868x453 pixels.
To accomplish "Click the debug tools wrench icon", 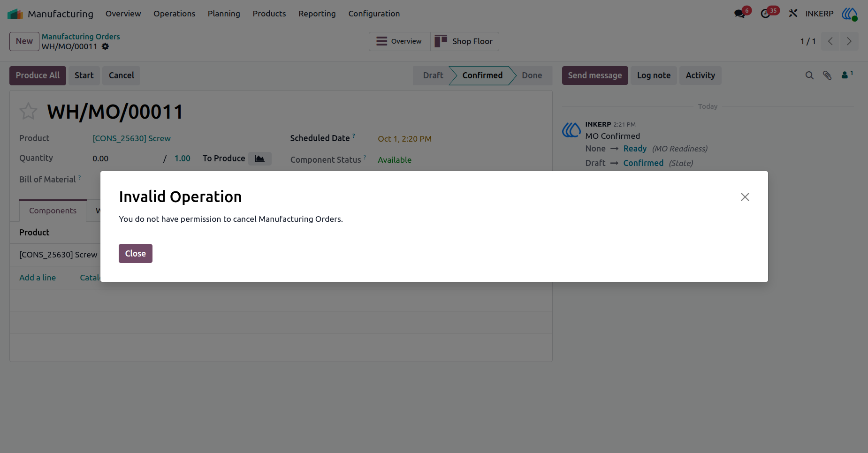I will pos(793,14).
